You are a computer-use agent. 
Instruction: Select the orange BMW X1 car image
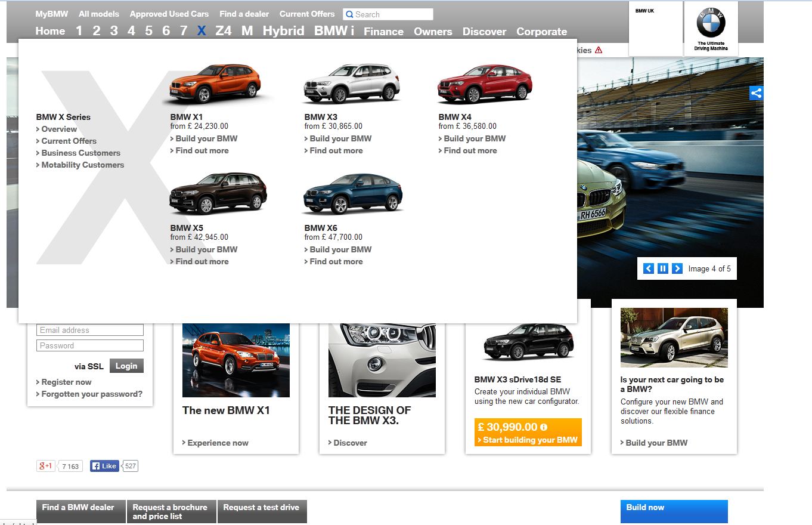[x=215, y=83]
